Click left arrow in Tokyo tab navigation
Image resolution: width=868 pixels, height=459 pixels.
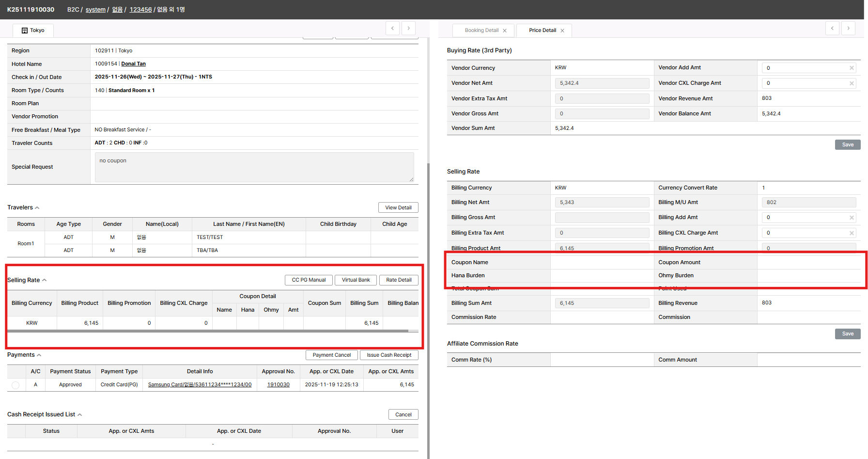(x=392, y=28)
